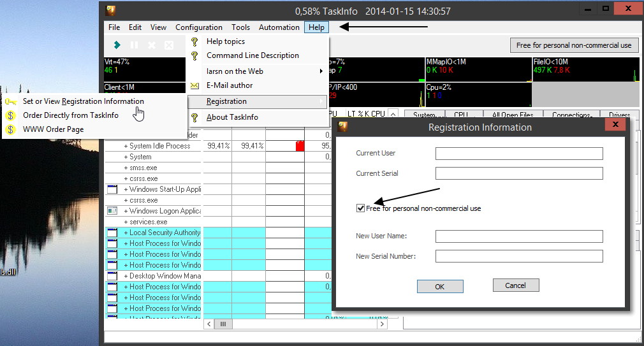Click the column list up arrow button

393,113
